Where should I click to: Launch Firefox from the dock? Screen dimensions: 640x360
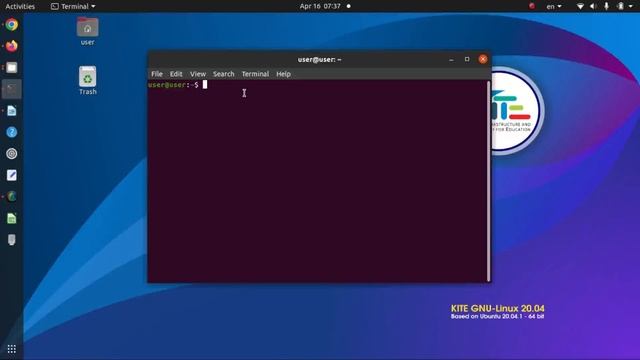tap(11, 46)
